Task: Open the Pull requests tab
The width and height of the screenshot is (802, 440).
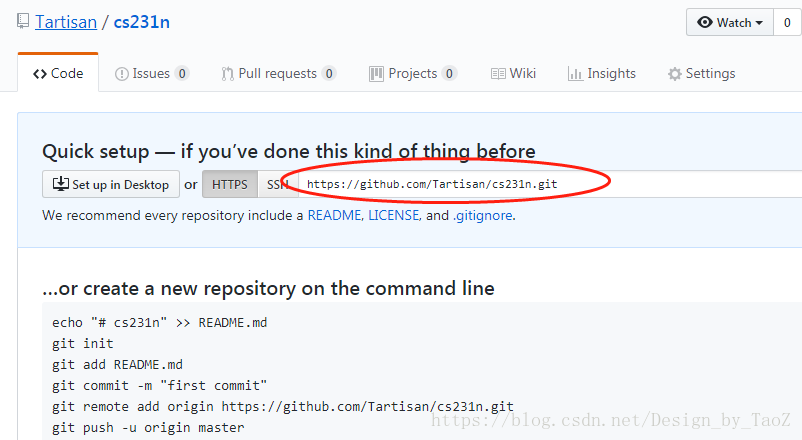Action: click(278, 73)
